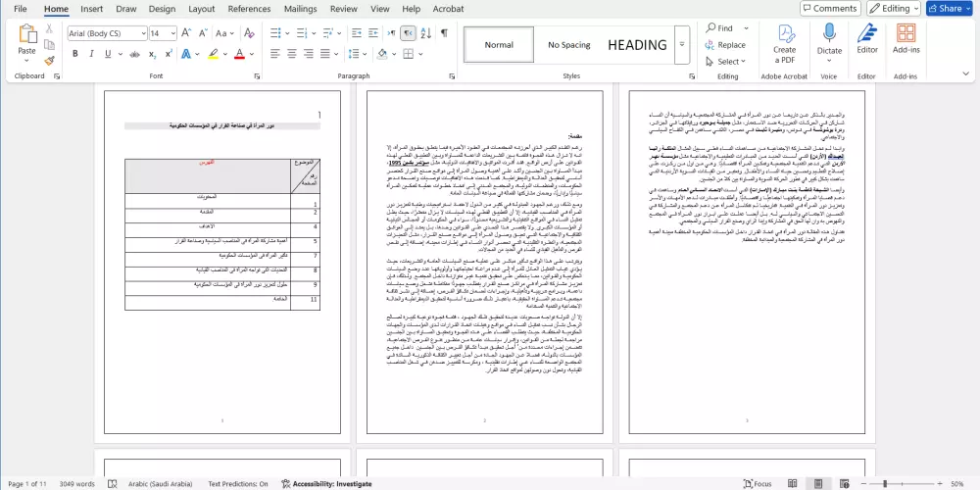Decrease paragraph indent
Image resolution: width=980 pixels, height=490 pixels.
pos(357,33)
